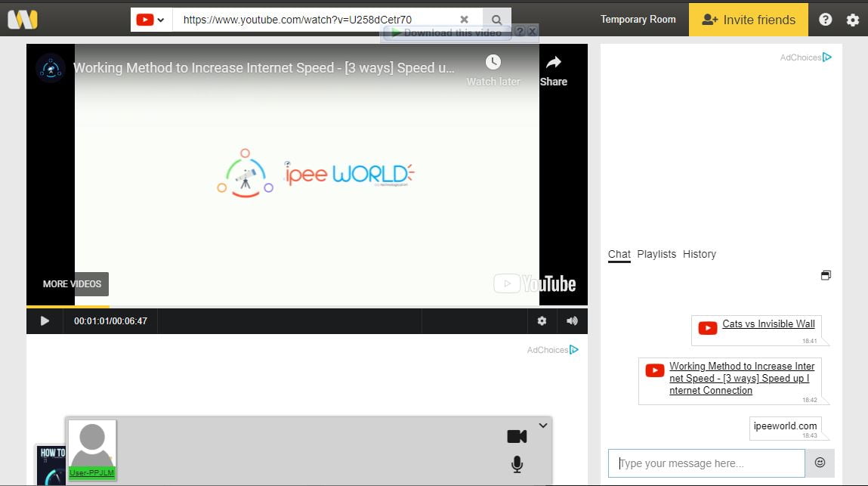This screenshot has height=486, width=868.
Task: Open the help question mark icon
Action: [826, 20]
